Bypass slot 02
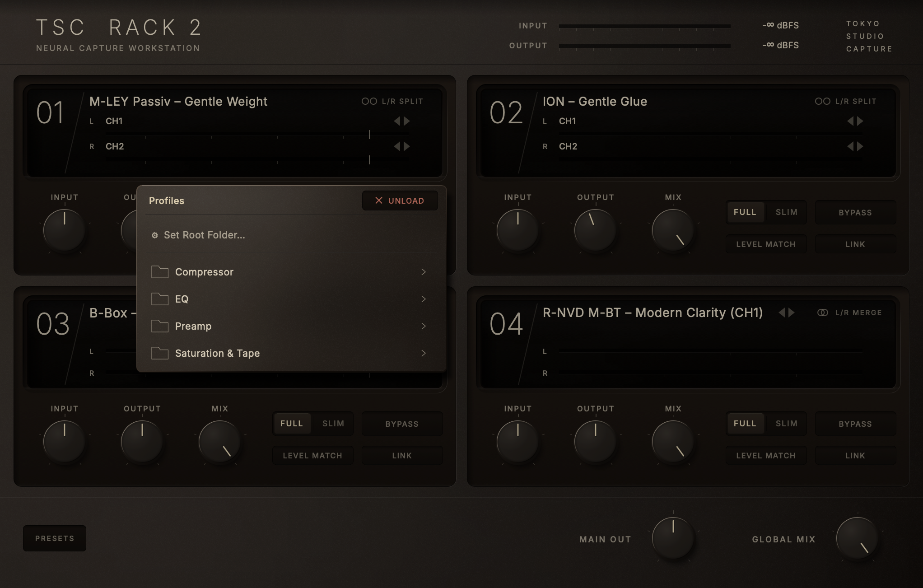Viewport: 923px width, 588px height. click(x=855, y=212)
